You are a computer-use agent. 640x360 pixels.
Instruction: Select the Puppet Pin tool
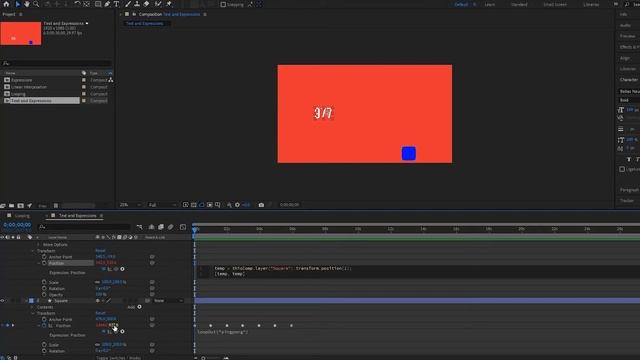coord(169,4)
